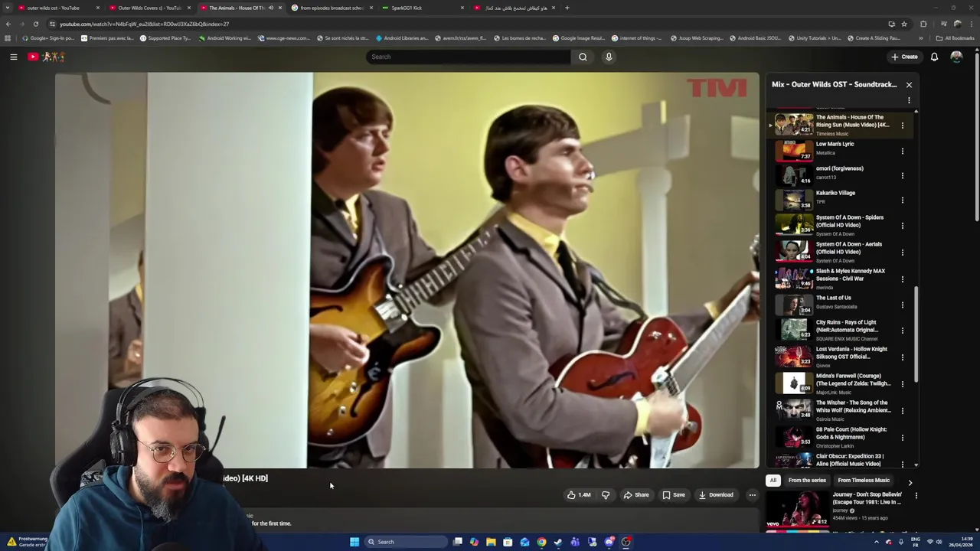This screenshot has height=551, width=980.
Task: Open options for City Ruins entry
Action: (x=902, y=331)
